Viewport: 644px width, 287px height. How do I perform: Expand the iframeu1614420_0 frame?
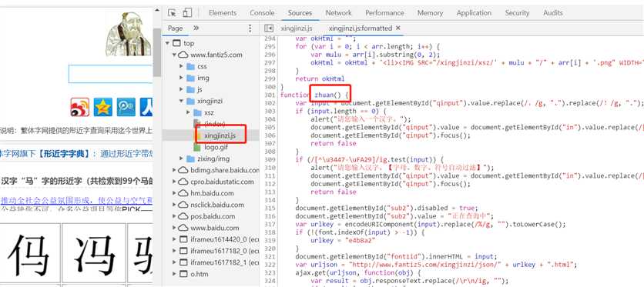tap(174, 239)
